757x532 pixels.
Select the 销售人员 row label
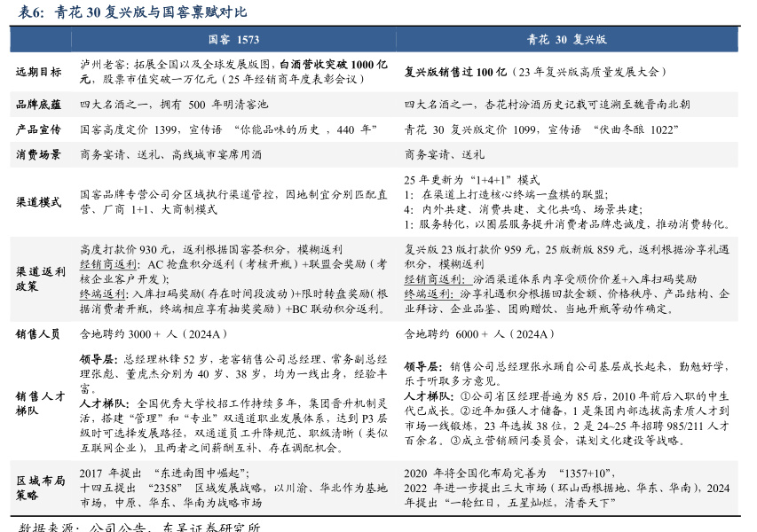(38, 333)
